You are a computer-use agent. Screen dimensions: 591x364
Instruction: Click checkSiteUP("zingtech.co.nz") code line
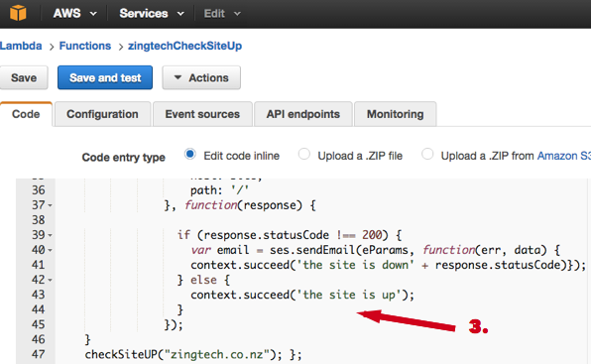(x=193, y=355)
